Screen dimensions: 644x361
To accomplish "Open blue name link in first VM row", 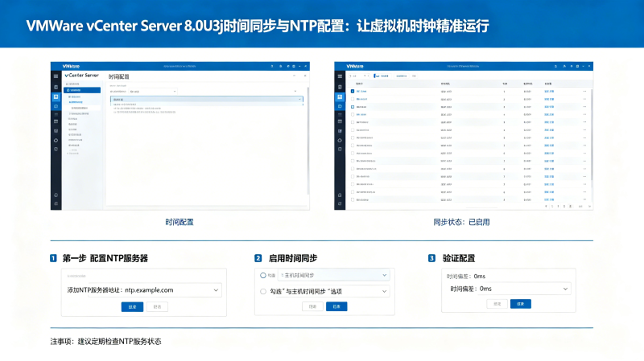I will click(x=361, y=92).
